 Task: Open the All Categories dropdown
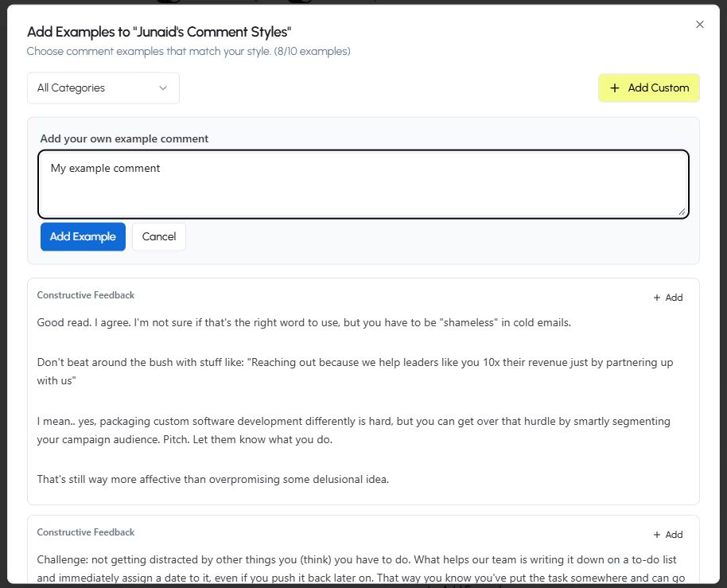103,88
